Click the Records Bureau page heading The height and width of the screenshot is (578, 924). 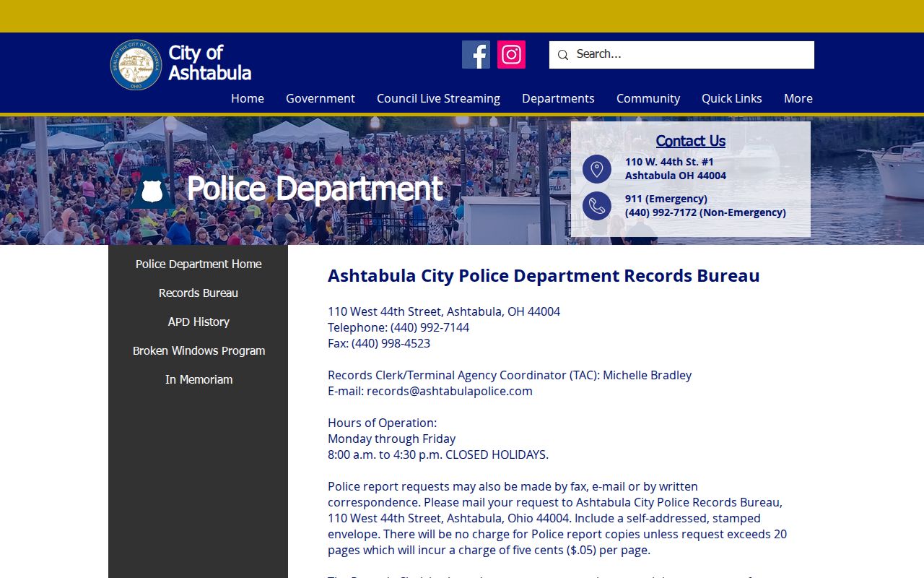click(x=544, y=275)
